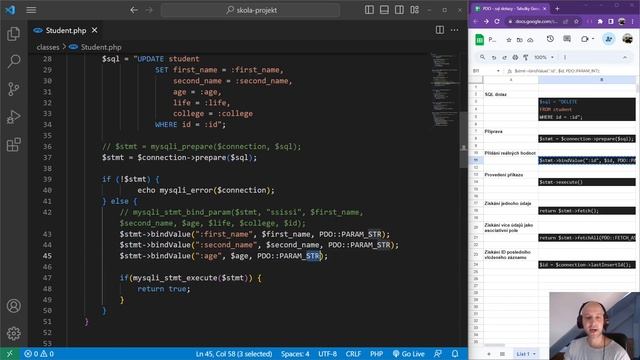
Task: Open the Explorer view in activity bar
Action: pyautogui.click(x=13, y=34)
